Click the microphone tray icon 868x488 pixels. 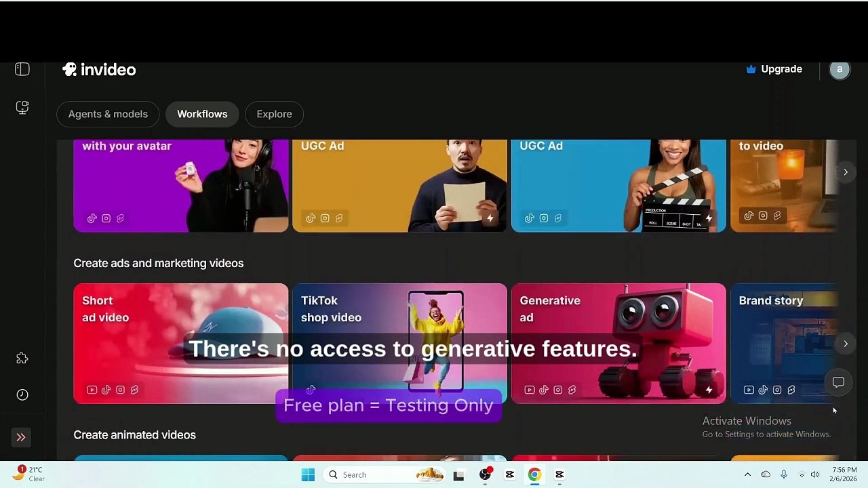pyautogui.click(x=783, y=474)
